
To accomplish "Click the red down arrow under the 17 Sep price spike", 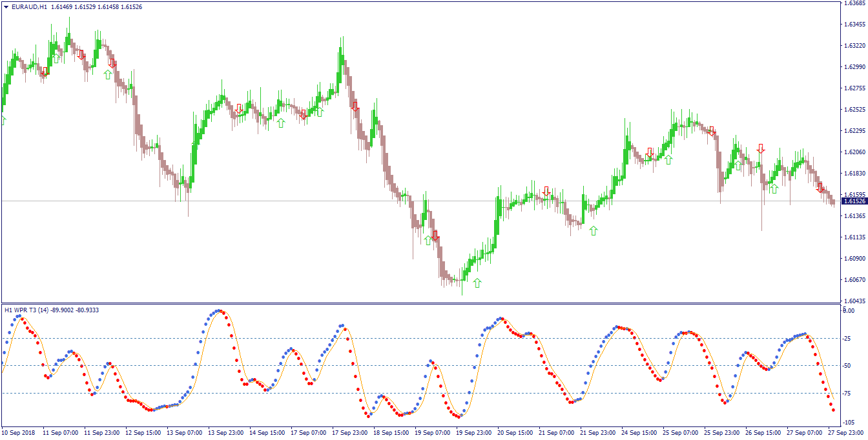I will [355, 106].
